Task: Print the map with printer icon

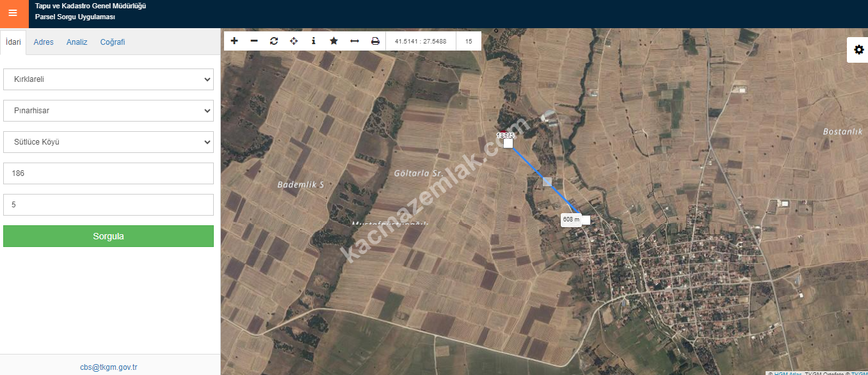Action: point(375,41)
